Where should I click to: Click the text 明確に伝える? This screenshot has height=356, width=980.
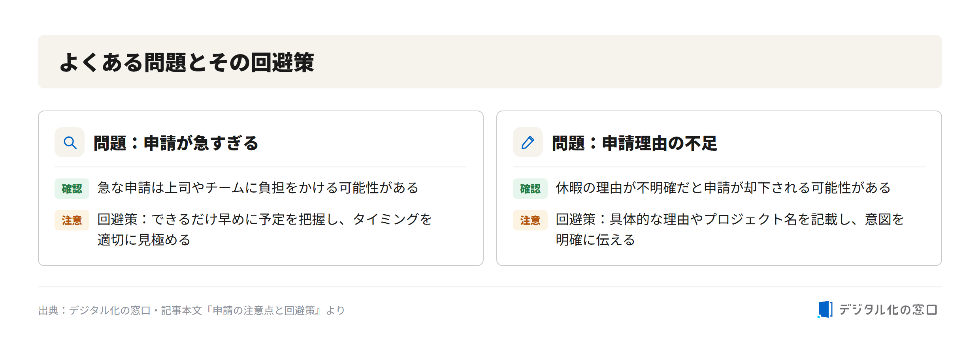(596, 240)
